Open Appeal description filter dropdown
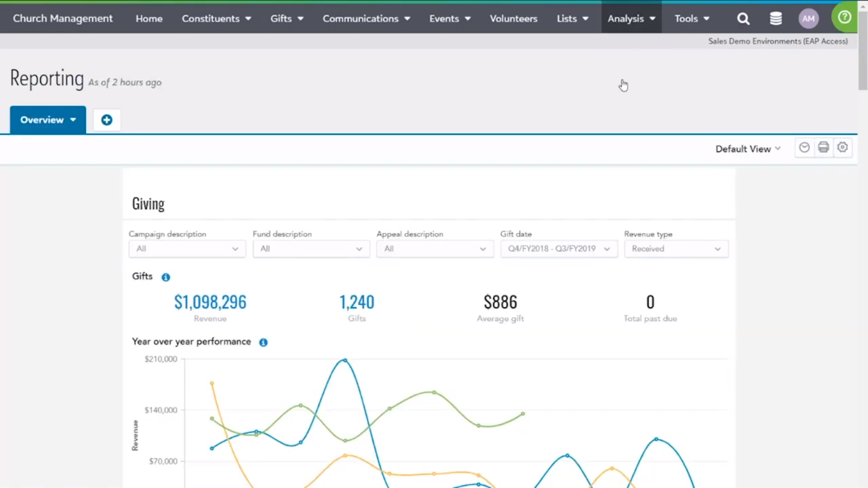The image size is (868, 488). (435, 249)
